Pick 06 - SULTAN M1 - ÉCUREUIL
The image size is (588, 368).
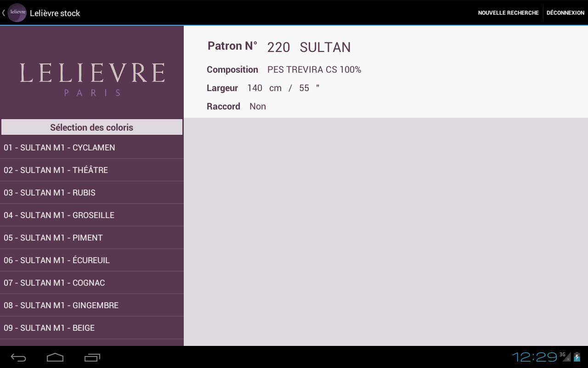pyautogui.click(x=92, y=260)
